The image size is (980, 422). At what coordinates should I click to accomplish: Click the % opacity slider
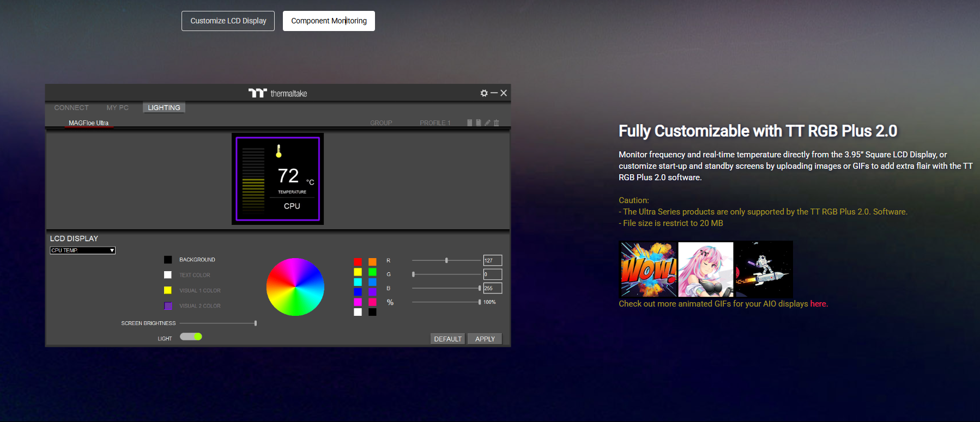pos(446,302)
